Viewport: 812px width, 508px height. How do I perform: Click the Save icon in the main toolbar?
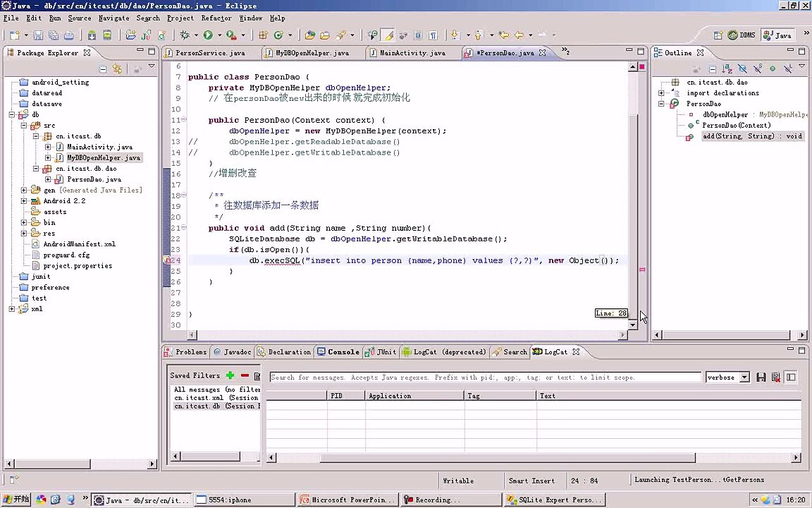[38, 35]
